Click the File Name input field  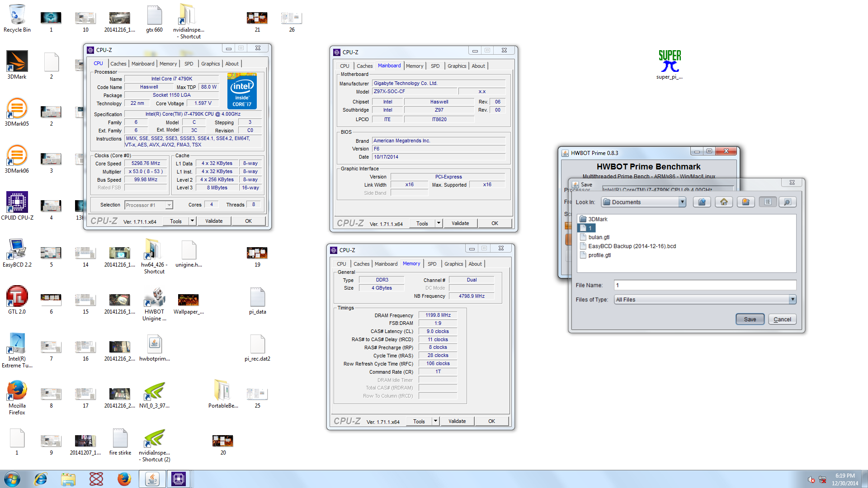[x=705, y=285]
